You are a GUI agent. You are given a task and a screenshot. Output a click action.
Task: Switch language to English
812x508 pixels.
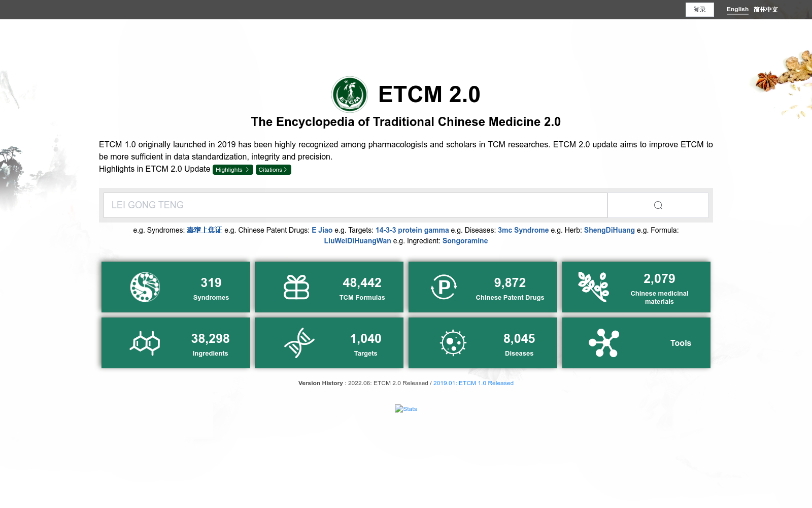tap(737, 9)
